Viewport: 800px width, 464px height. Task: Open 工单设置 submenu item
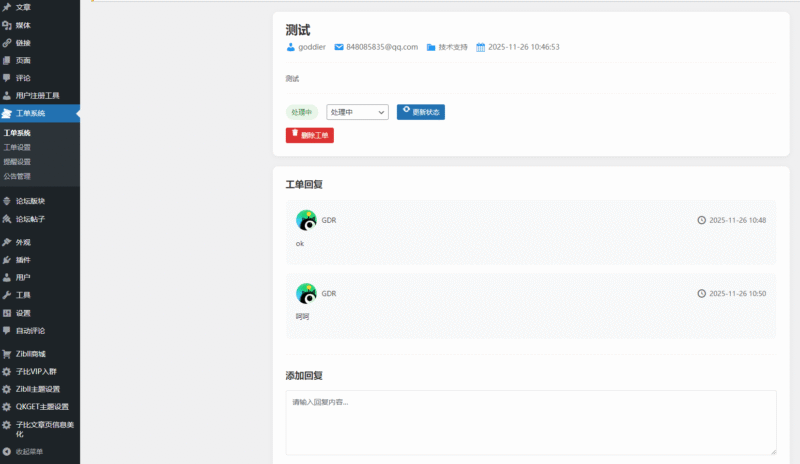pos(17,147)
